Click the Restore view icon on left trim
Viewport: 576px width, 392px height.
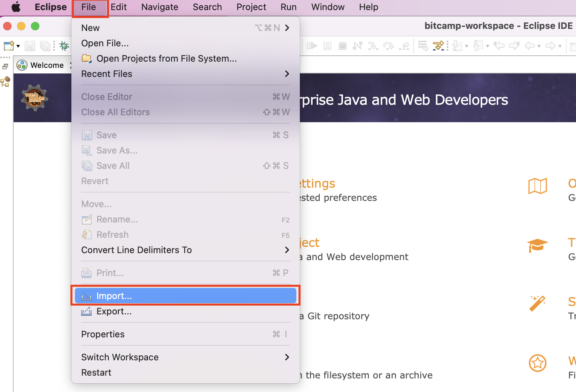coord(5,66)
